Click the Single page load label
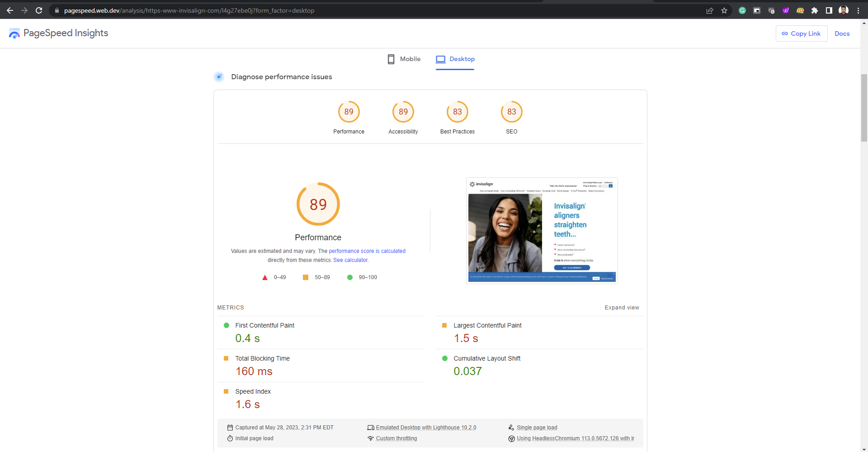The height and width of the screenshot is (452, 868). click(537, 428)
